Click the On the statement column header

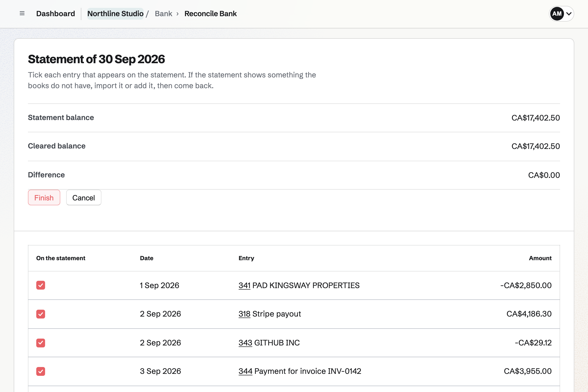[x=61, y=258]
